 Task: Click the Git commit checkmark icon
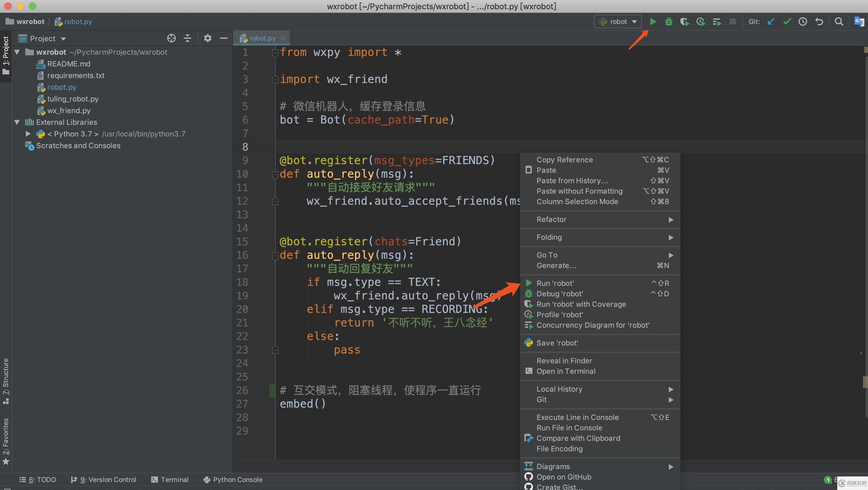[787, 22]
